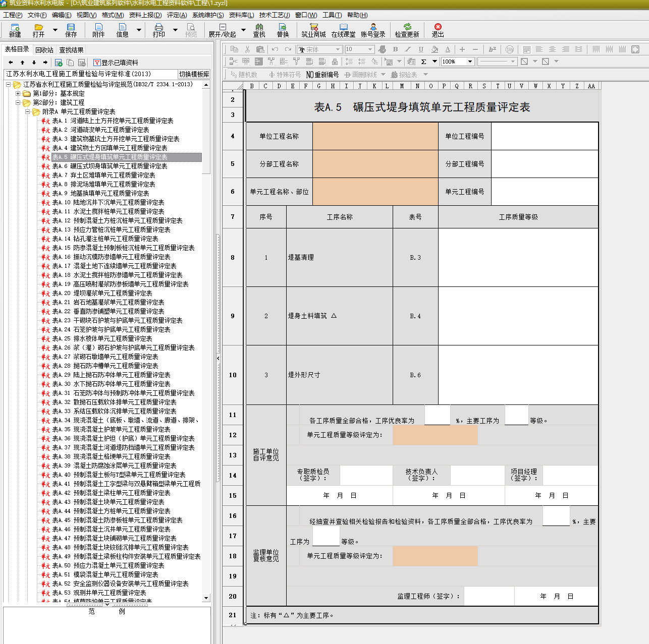
Task: Click table code cell B.6
Action: 415,375
